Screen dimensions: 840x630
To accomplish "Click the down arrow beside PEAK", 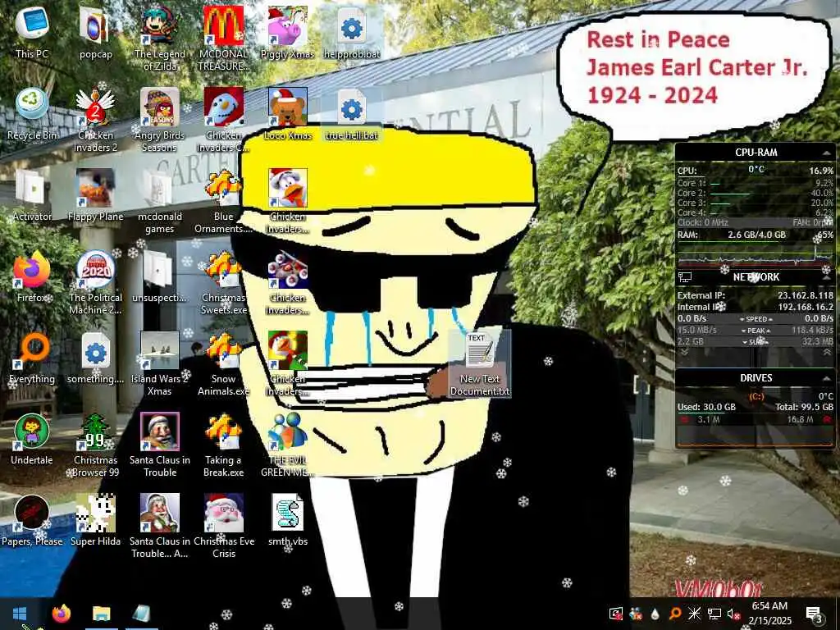I will pyautogui.click(x=743, y=331).
